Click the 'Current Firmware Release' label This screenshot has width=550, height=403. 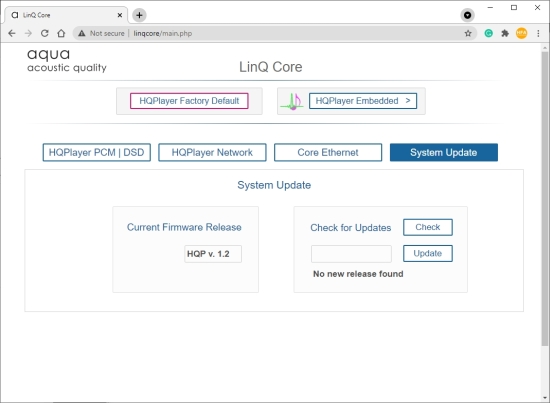click(184, 227)
